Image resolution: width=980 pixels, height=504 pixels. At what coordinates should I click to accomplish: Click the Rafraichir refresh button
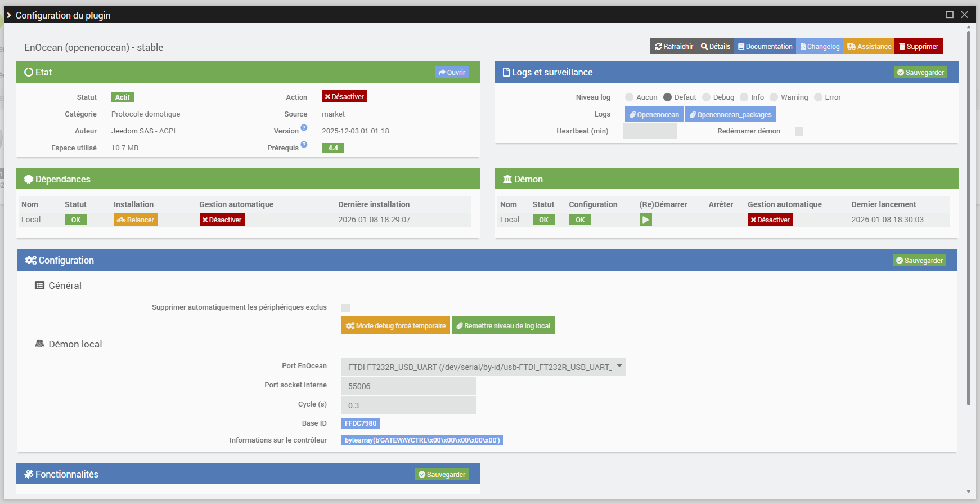[x=674, y=47]
